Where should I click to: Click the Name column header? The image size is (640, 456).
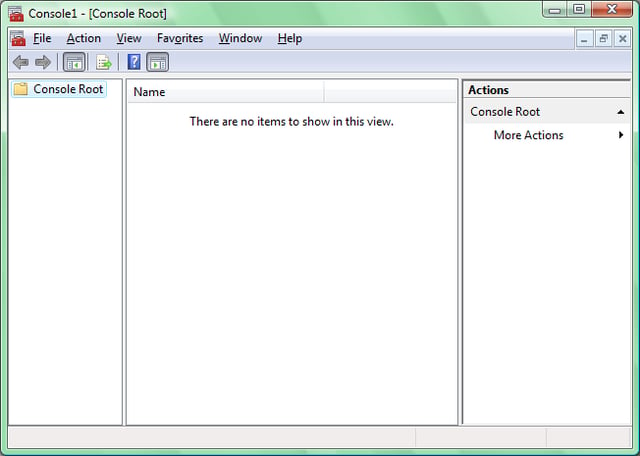(226, 92)
